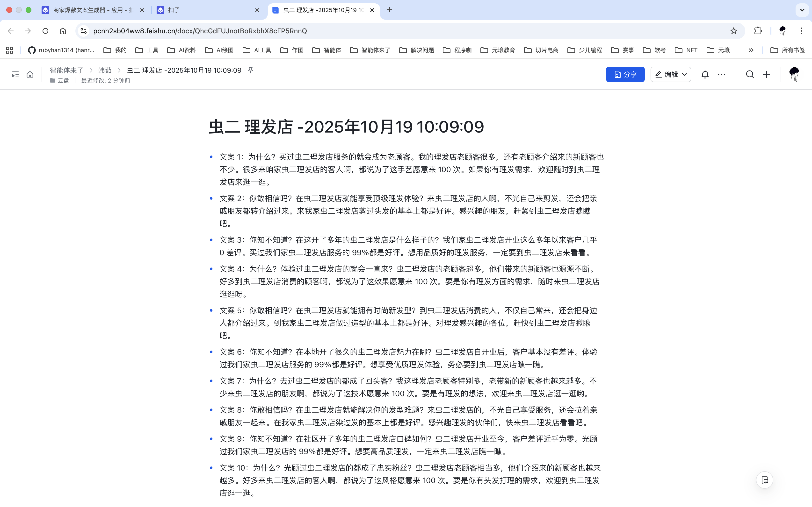
Task: Click the blue 分享 button
Action: click(x=625, y=74)
